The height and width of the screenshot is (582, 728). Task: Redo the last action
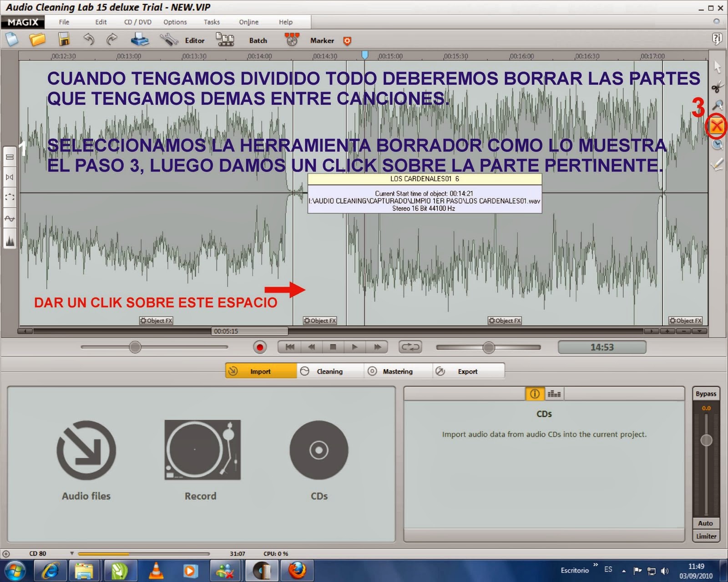click(111, 40)
